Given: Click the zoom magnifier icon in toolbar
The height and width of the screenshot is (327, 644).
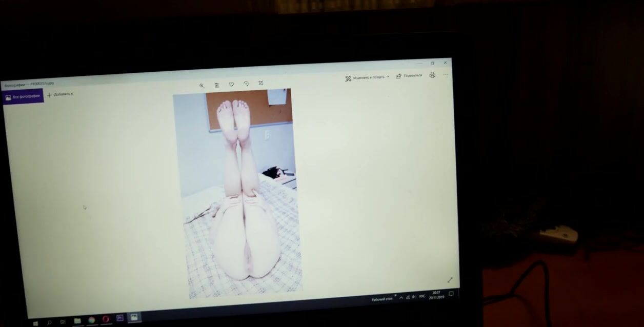Looking at the screenshot, I should point(202,86).
